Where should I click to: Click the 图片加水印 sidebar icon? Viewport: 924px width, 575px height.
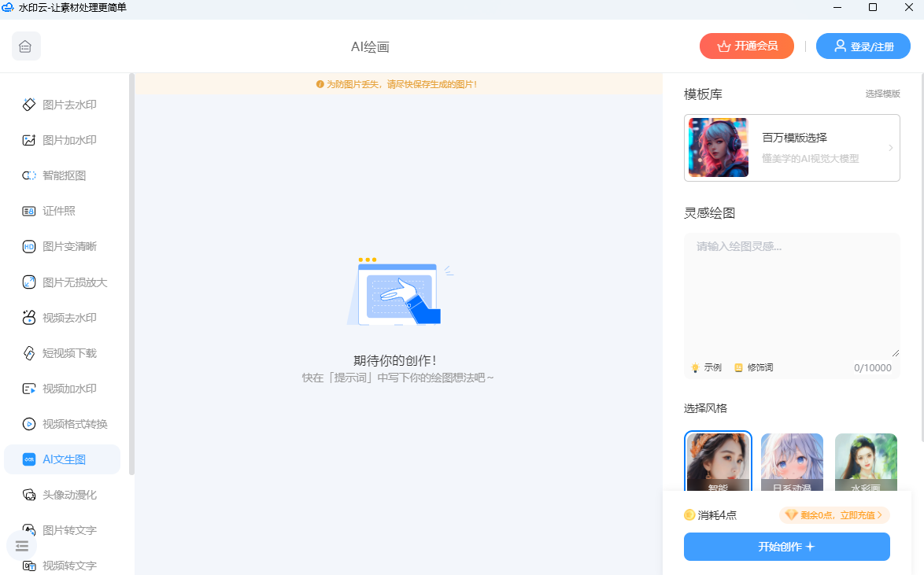29,140
